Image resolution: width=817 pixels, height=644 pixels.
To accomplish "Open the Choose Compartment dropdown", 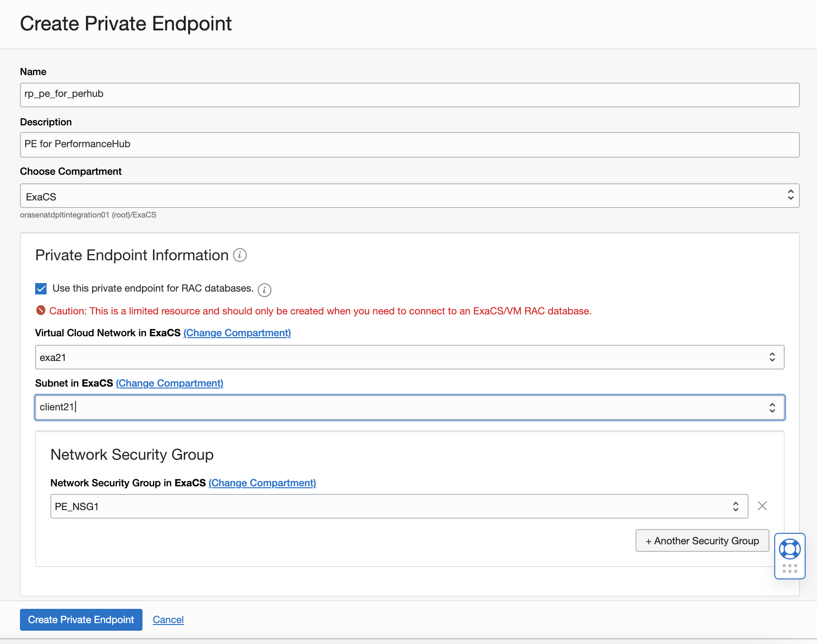I will click(409, 196).
